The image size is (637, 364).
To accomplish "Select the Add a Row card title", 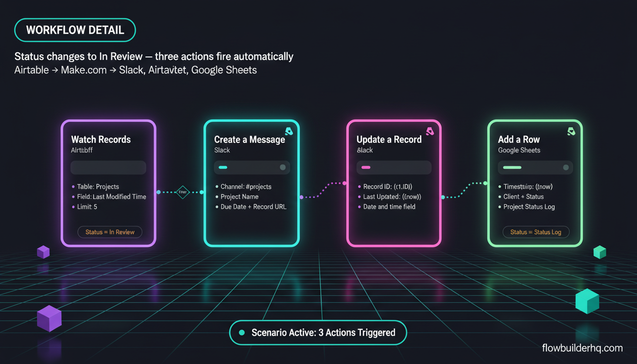I will tap(519, 139).
